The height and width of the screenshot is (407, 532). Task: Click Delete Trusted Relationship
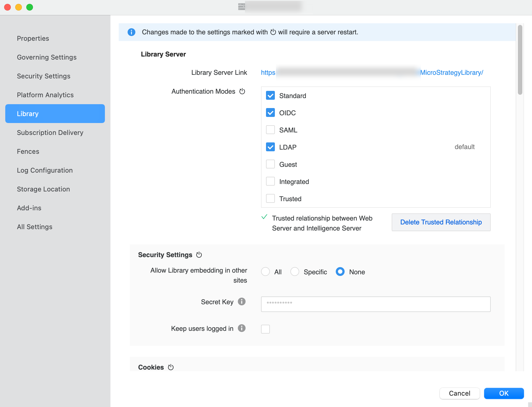(441, 222)
